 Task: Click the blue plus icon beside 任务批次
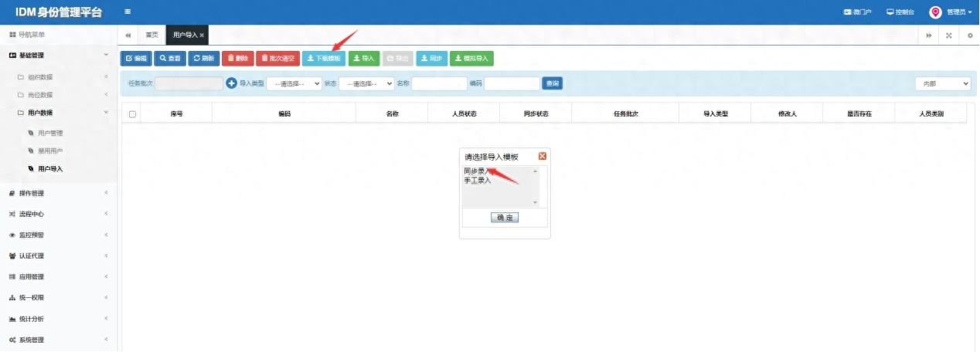point(231,83)
